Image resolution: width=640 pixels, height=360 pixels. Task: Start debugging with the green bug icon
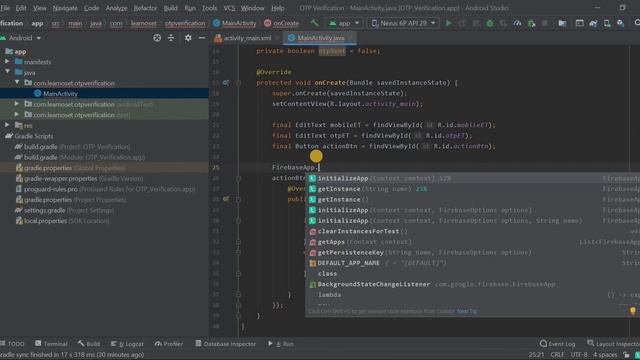490,23
